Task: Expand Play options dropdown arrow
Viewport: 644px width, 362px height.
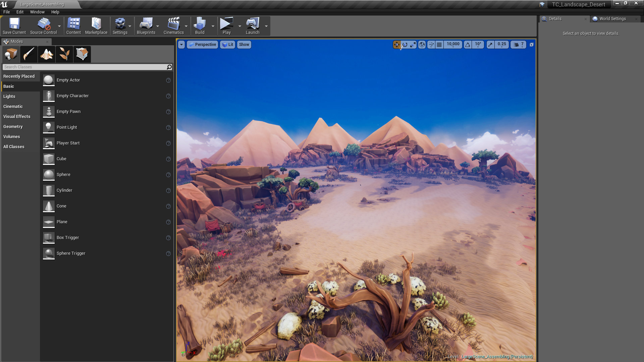Action: (239, 26)
